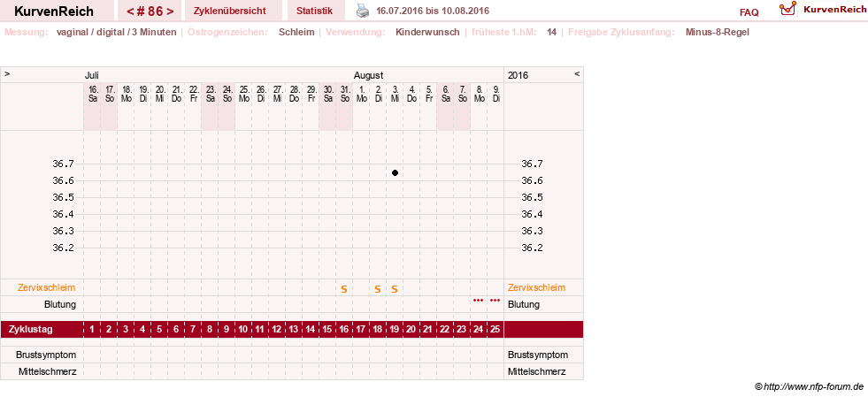The width and height of the screenshot is (868, 397).
Task: Click the cervical mucus S on cycle day 19
Action: [395, 288]
